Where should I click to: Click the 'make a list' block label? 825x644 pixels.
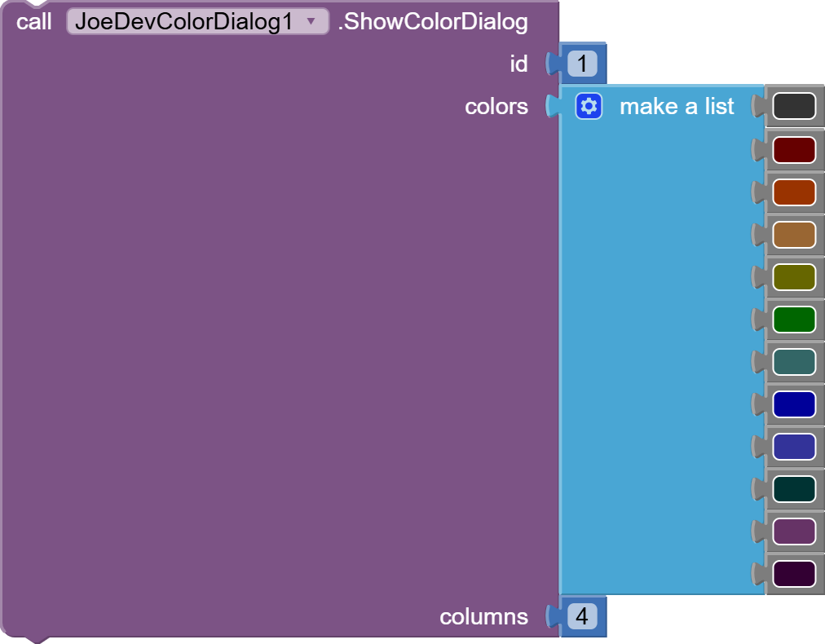[x=677, y=106]
